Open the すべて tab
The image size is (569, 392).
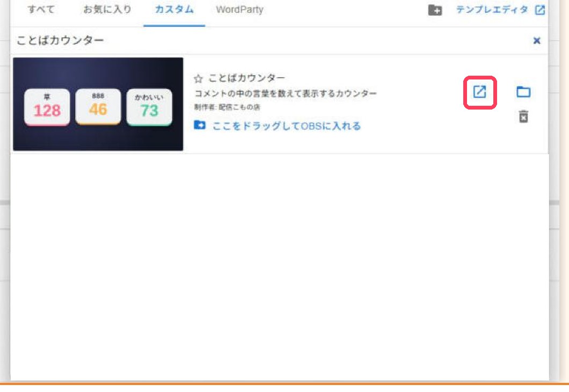click(41, 10)
